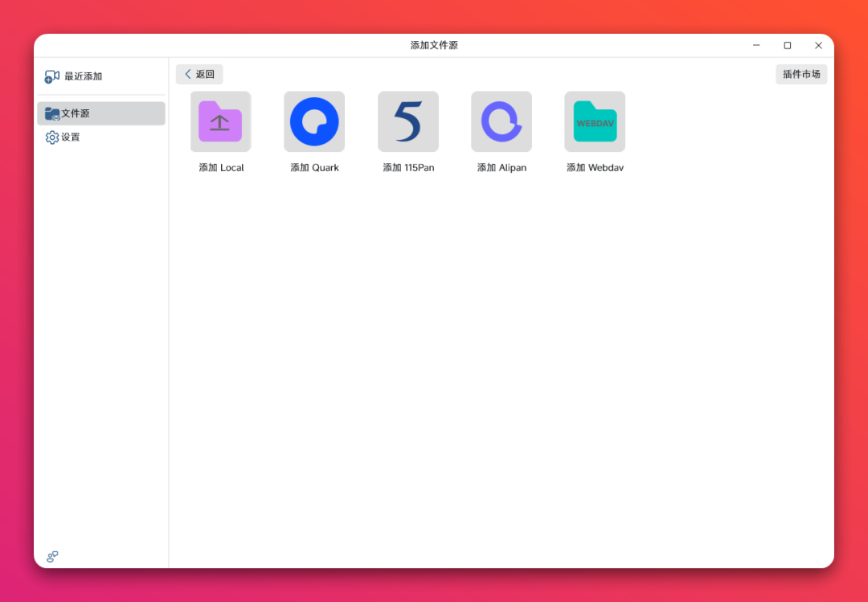This screenshot has height=602, width=868.
Task: Click the "添加 Local" text label
Action: pyautogui.click(x=221, y=168)
